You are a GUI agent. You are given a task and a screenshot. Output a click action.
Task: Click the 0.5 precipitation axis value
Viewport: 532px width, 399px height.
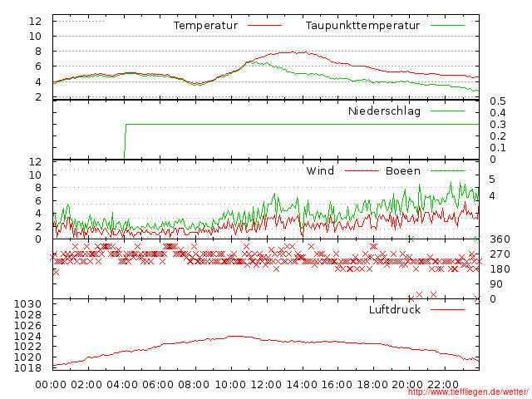click(x=498, y=101)
